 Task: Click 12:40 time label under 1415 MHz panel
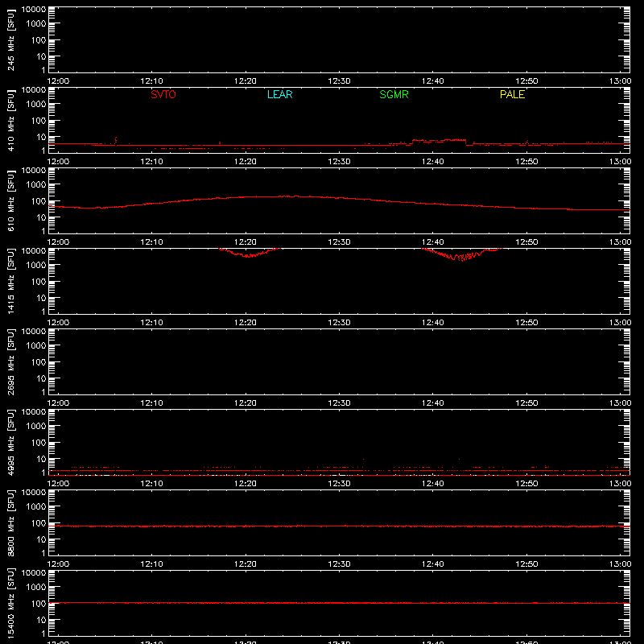(433, 323)
